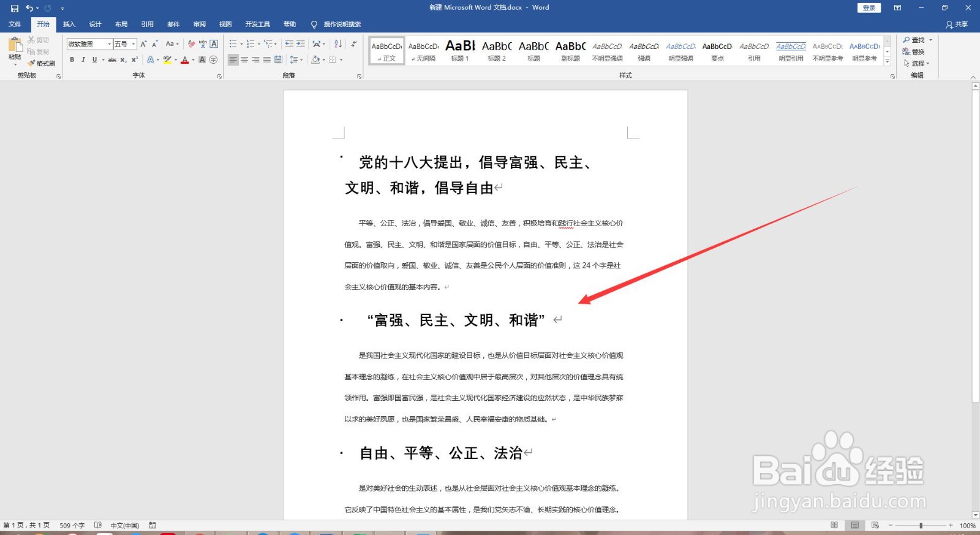Switch to the Layout (布局) tab
980x535 pixels.
[121, 24]
